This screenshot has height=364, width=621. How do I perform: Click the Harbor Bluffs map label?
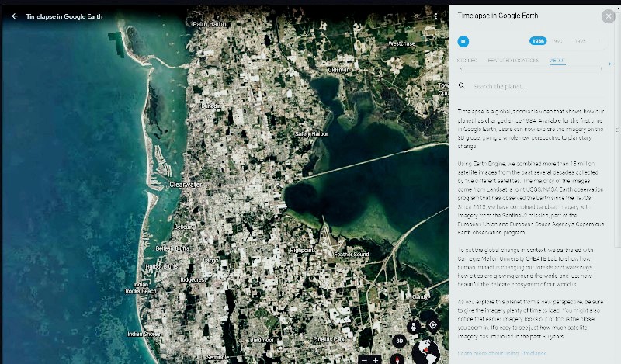(161, 266)
